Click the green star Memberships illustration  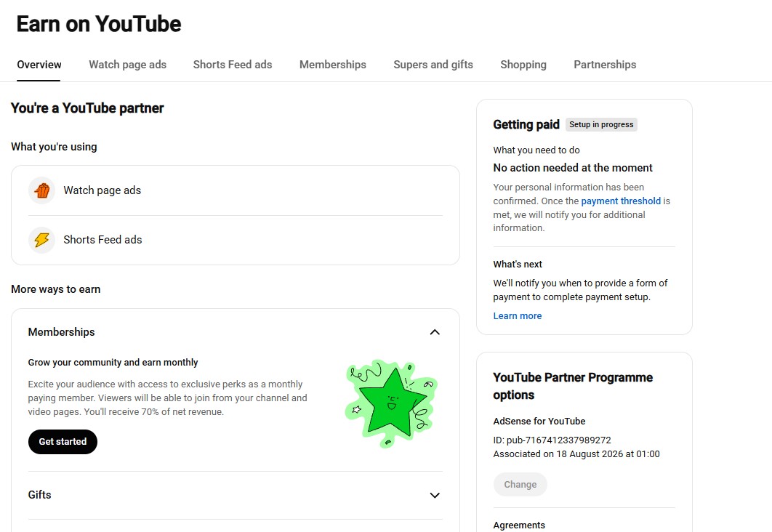(391, 403)
